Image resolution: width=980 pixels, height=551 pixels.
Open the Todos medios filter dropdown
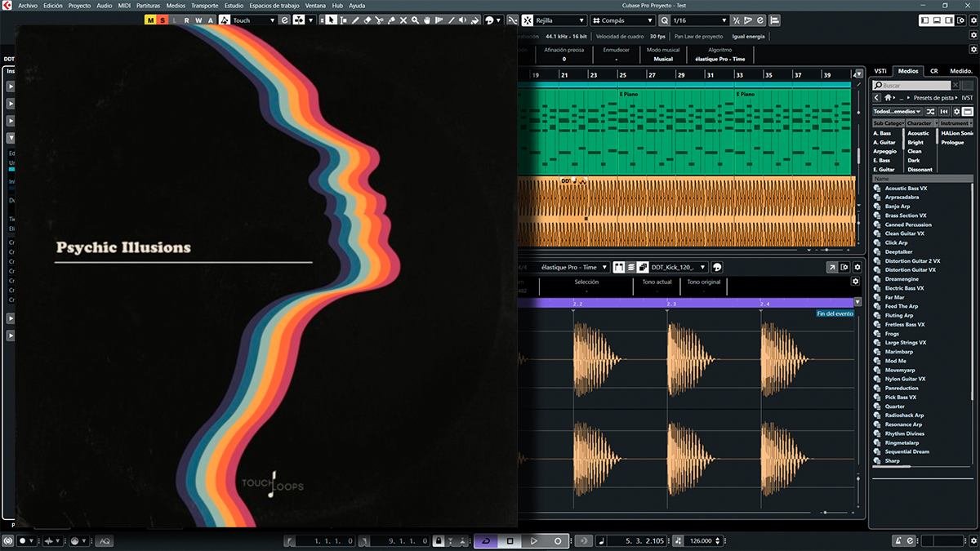[x=898, y=112]
